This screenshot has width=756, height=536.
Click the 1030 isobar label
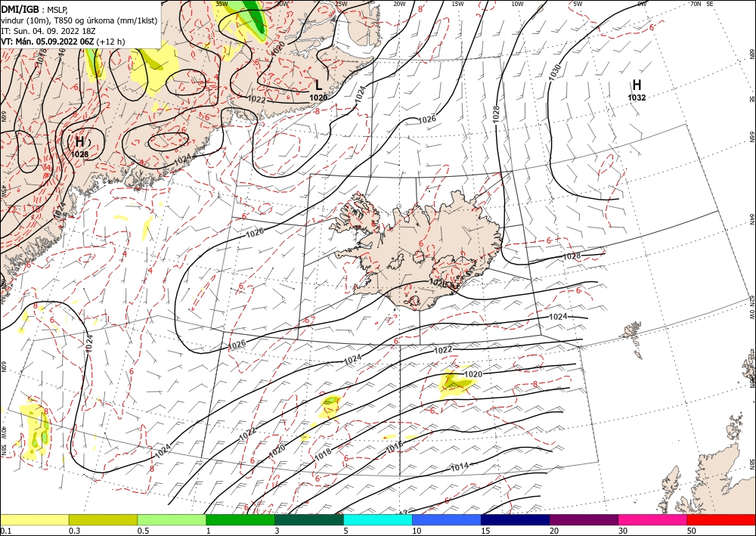(x=554, y=72)
